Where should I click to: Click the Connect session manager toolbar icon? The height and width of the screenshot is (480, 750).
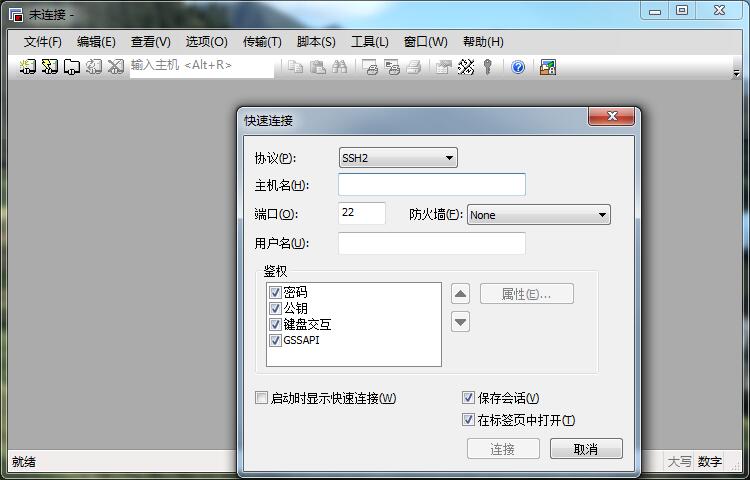point(28,67)
